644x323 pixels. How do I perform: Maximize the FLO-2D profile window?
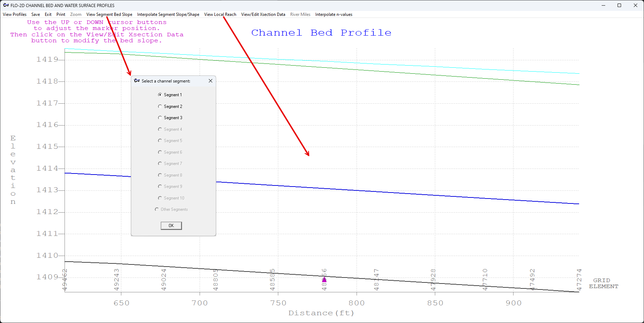pos(619,5)
